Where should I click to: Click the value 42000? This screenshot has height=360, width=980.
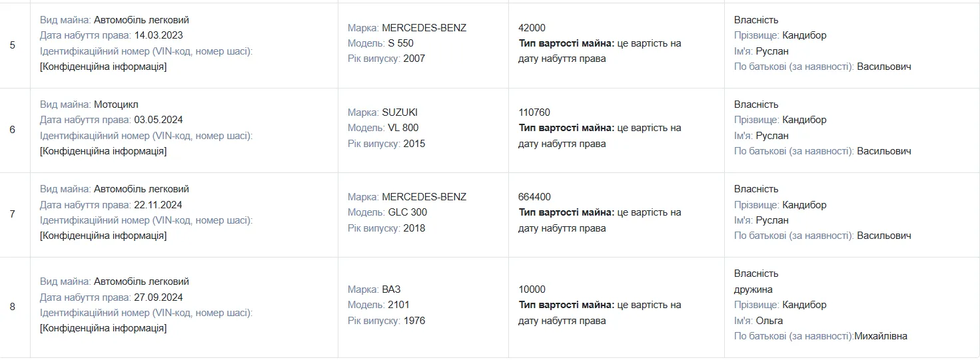tap(532, 28)
